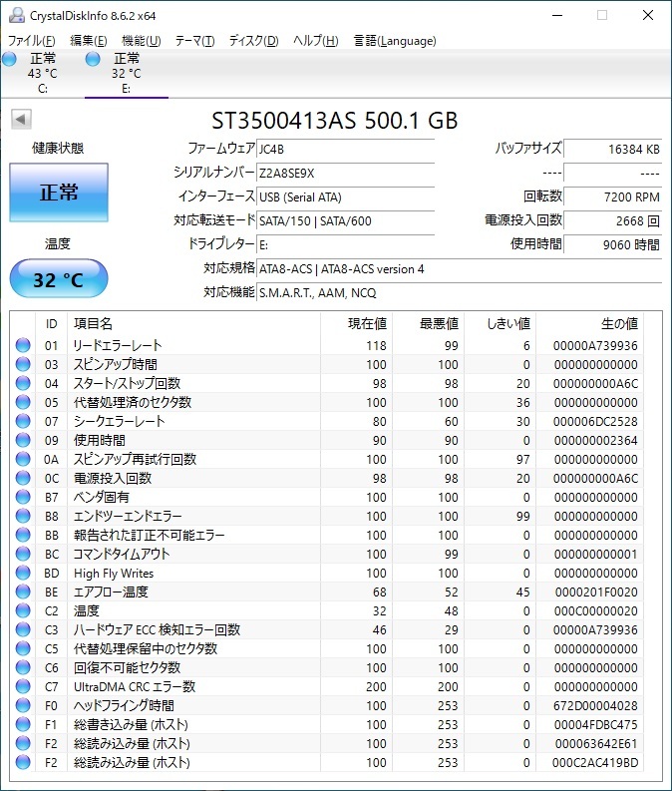Image resolution: width=672 pixels, height=791 pixels.
Task: Click the drive letter field E:
Action: coord(345,245)
